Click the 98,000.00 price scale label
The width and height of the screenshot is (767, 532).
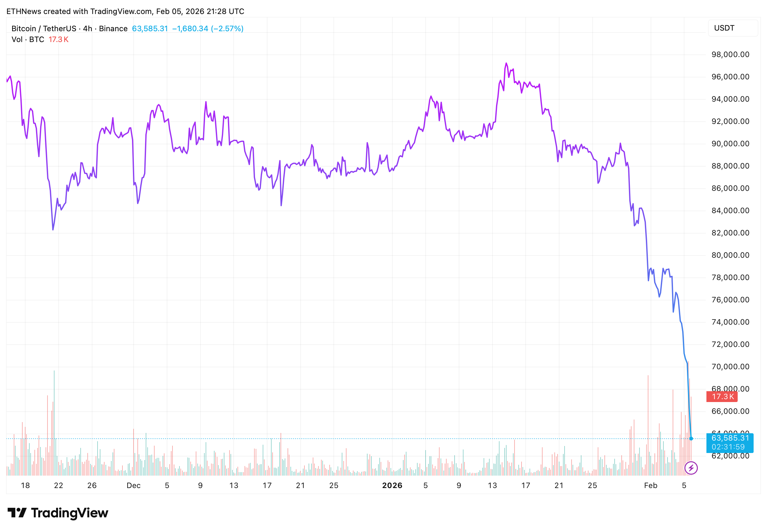[730, 54]
